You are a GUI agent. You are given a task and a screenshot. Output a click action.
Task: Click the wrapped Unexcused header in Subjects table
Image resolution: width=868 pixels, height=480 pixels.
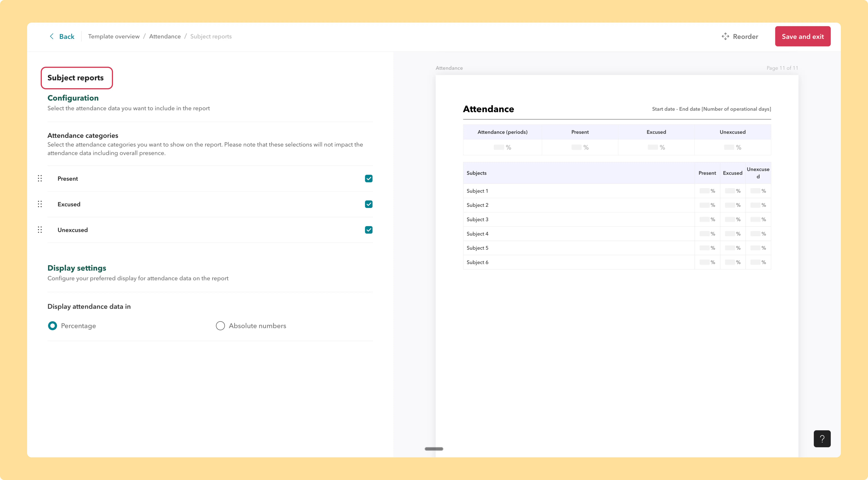point(758,173)
